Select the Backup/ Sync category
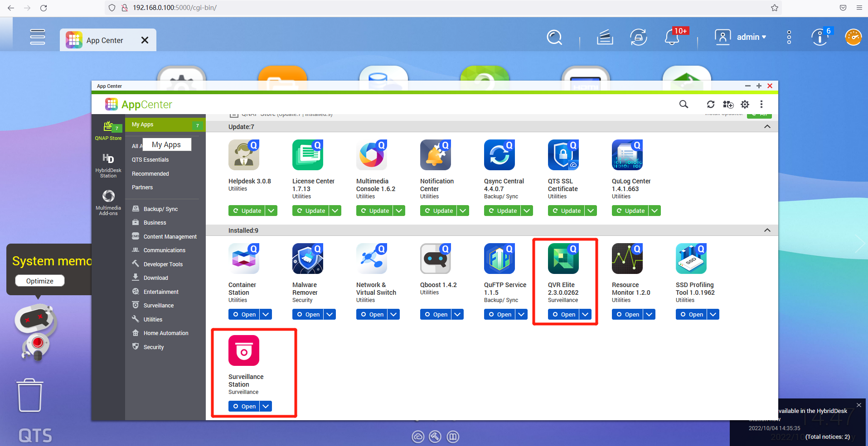Viewport: 868px width, 446px height. click(x=160, y=209)
